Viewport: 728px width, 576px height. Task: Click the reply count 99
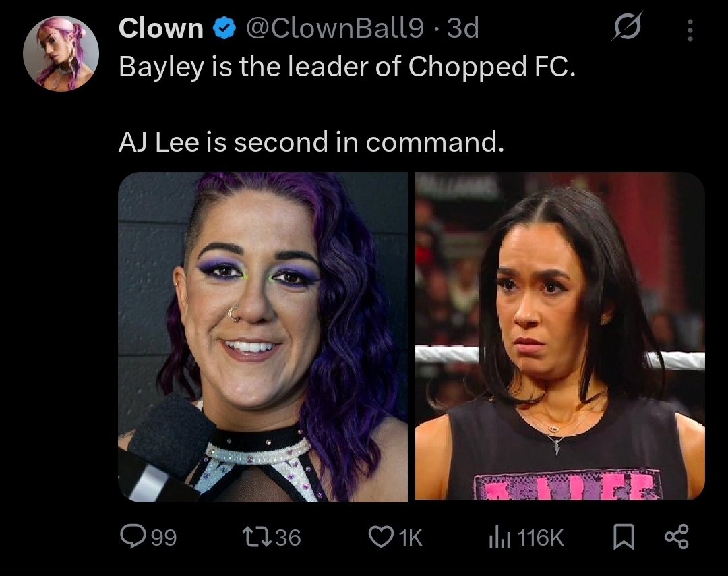[164, 538]
